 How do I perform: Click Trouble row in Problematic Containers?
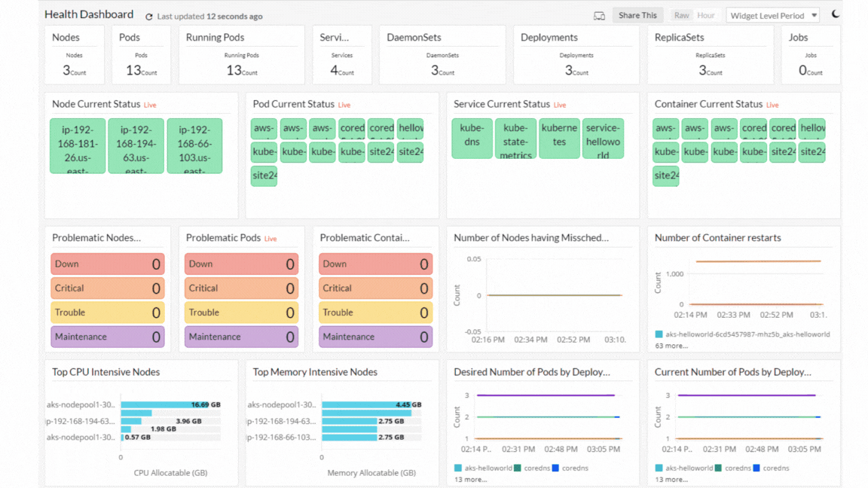[375, 313]
